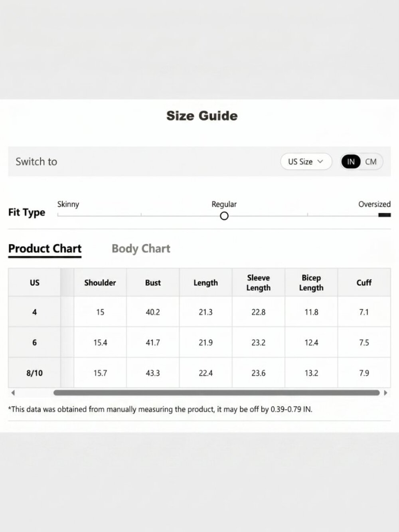Image resolution: width=399 pixels, height=532 pixels.
Task: Click the Shoulder column header
Action: (100, 283)
